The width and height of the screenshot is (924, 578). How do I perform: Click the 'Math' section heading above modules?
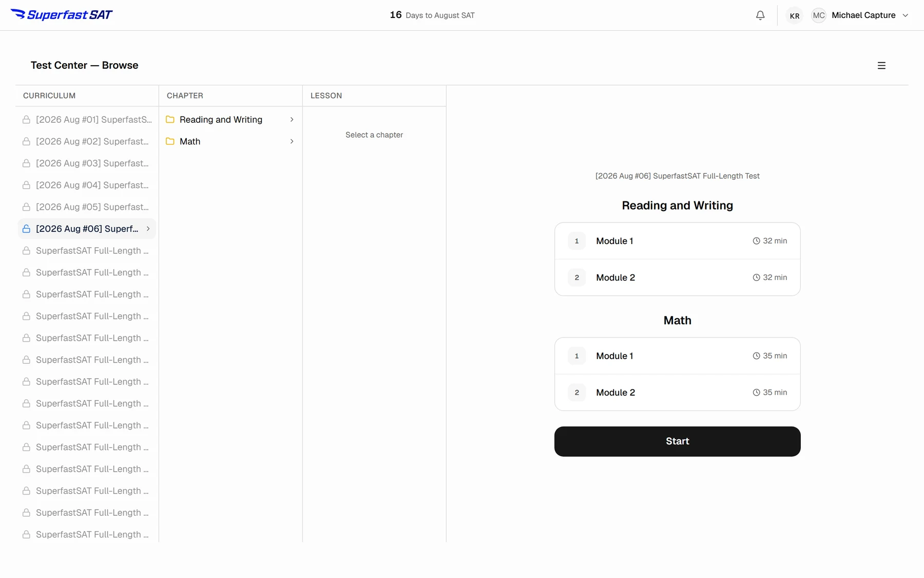[x=678, y=321]
